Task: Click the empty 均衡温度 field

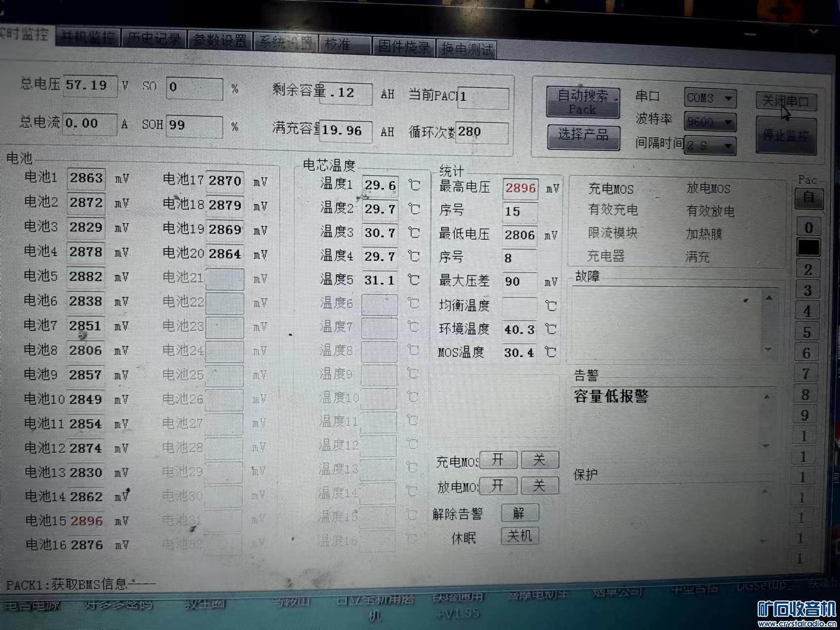Action: point(519,306)
